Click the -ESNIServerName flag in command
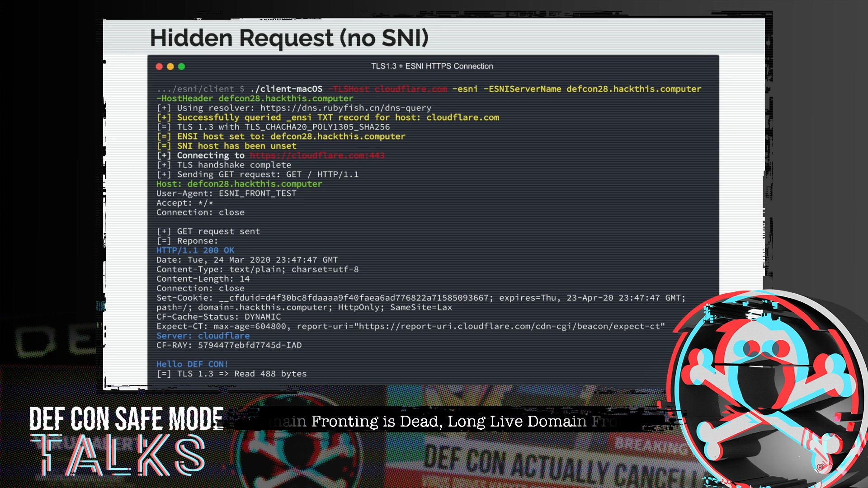This screenshot has width=868, height=488. pyautogui.click(x=522, y=89)
